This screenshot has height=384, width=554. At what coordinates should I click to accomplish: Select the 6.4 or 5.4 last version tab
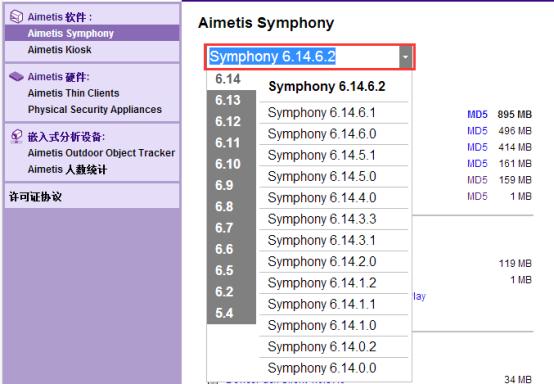click(231, 313)
